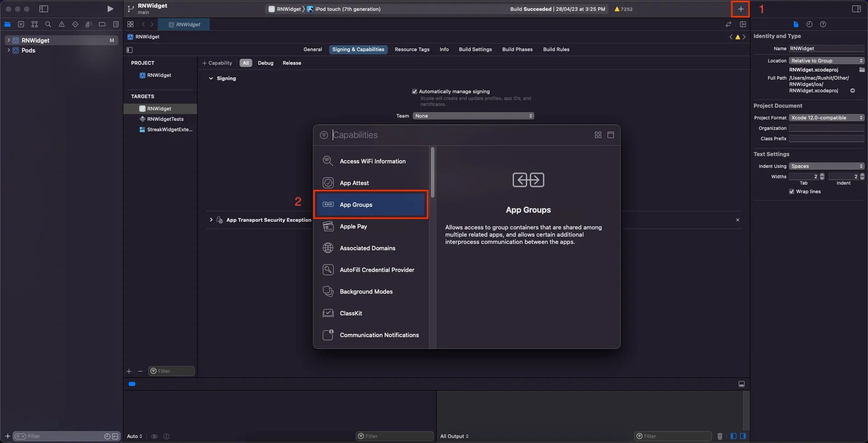
Task: Select the Release configuration filter
Action: pos(292,63)
